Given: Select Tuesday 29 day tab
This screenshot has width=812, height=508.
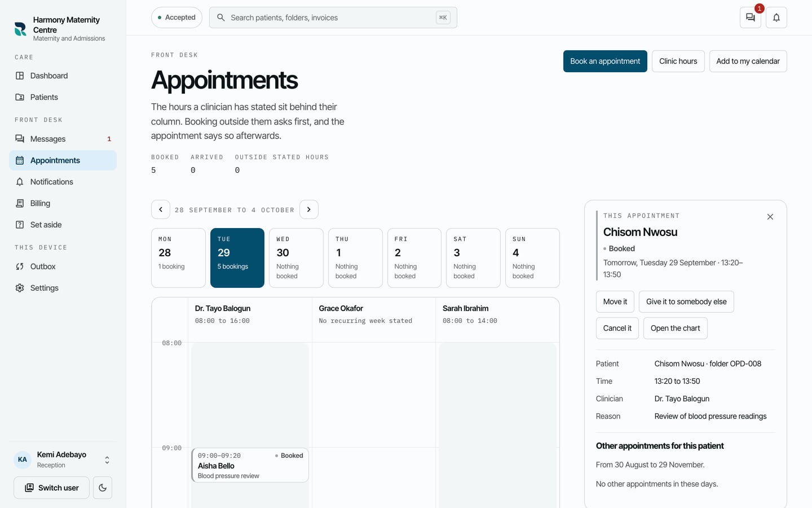Looking at the screenshot, I should tap(237, 258).
